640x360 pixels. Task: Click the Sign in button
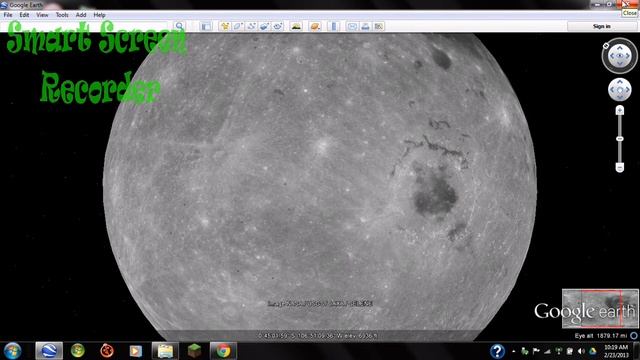(602, 26)
